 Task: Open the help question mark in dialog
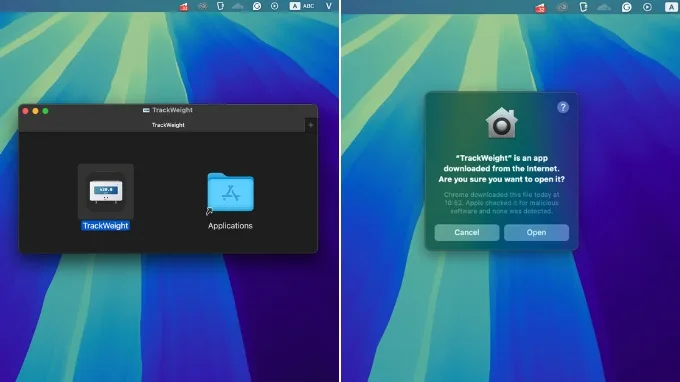point(562,107)
